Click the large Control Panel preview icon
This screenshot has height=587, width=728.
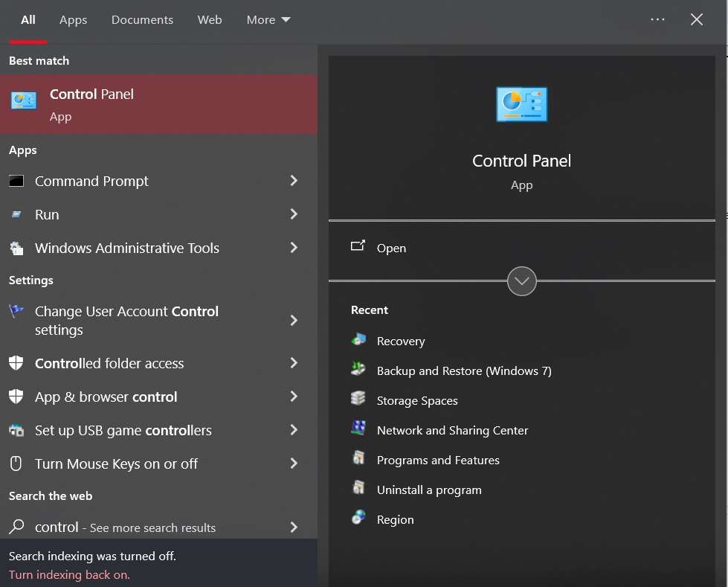521,104
